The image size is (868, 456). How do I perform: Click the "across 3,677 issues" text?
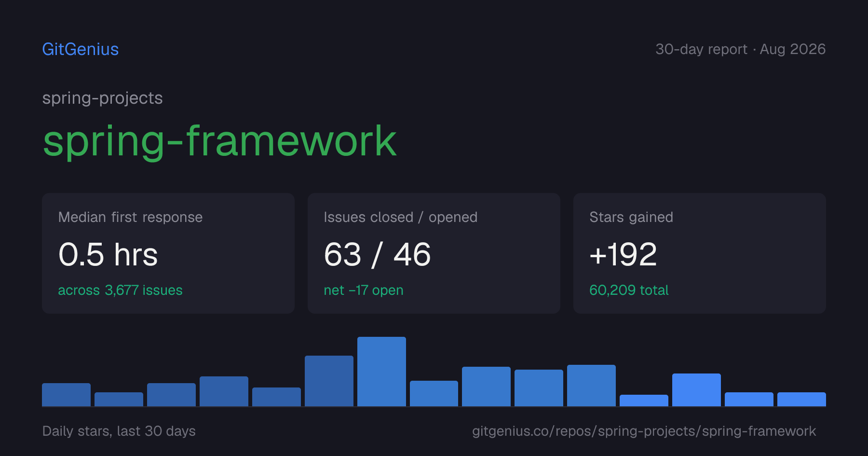pyautogui.click(x=120, y=290)
